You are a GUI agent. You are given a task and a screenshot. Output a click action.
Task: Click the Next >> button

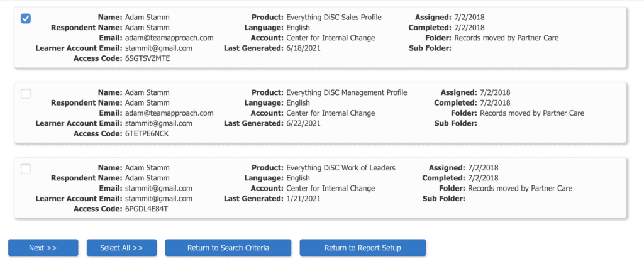tap(43, 248)
